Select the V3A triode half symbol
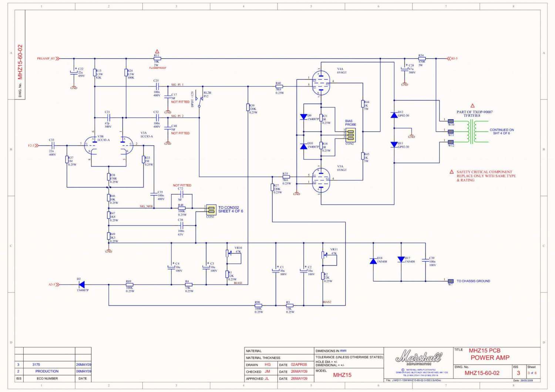 coord(127,145)
